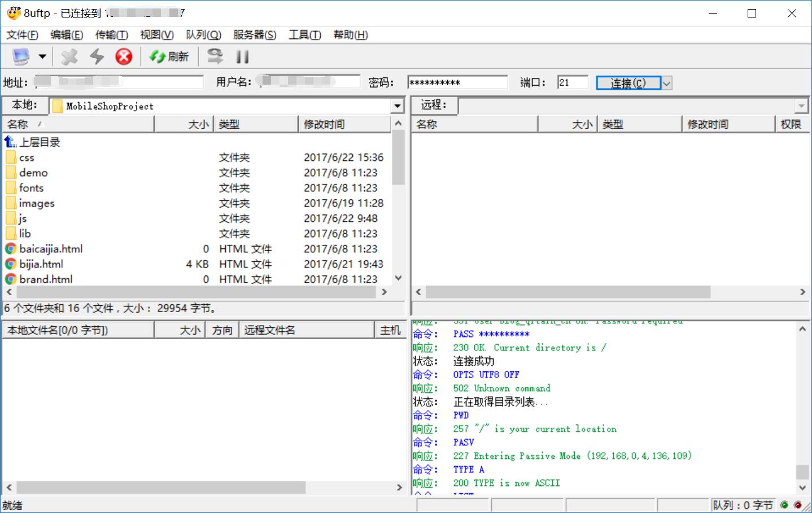Viewport: 812px width, 513px height.
Task: Focus the 用户名 username input field
Action: (309, 82)
